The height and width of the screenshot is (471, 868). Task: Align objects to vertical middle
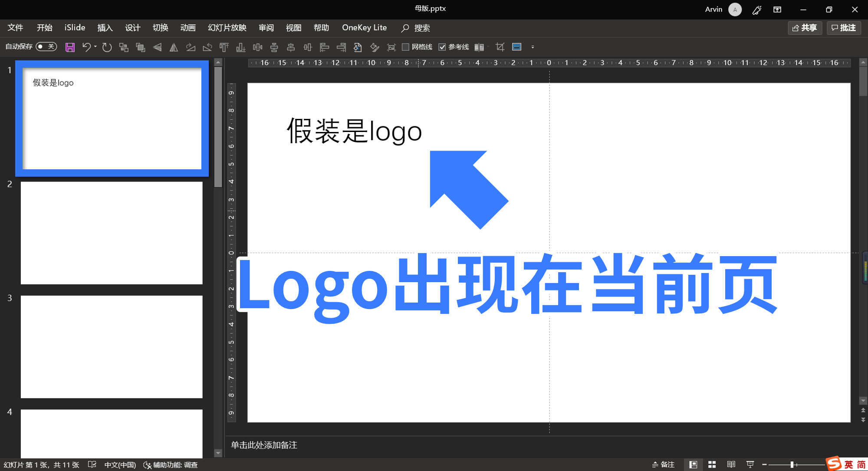(308, 47)
